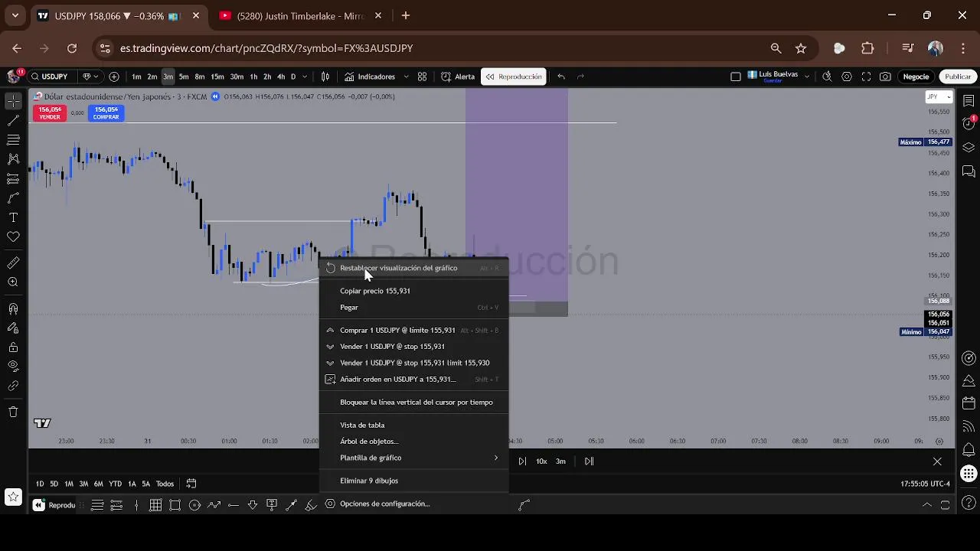
Task: Select the circle drawing favorite tool
Action: 194,505
